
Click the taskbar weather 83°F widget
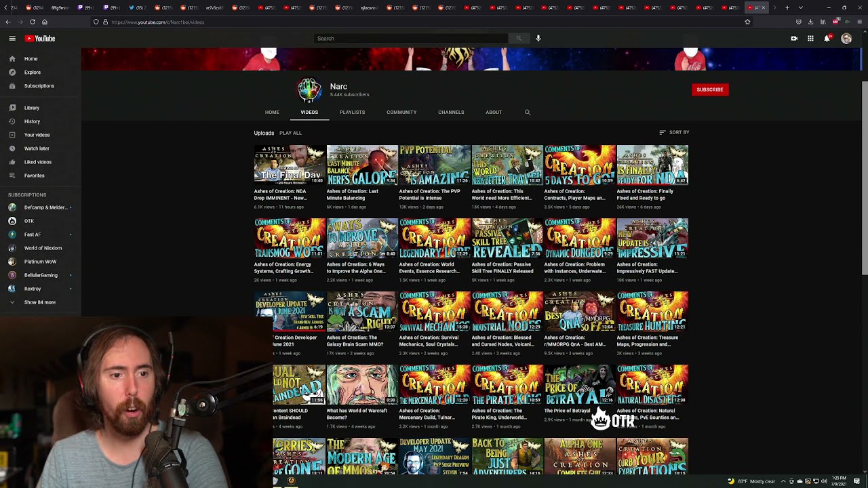(751, 481)
